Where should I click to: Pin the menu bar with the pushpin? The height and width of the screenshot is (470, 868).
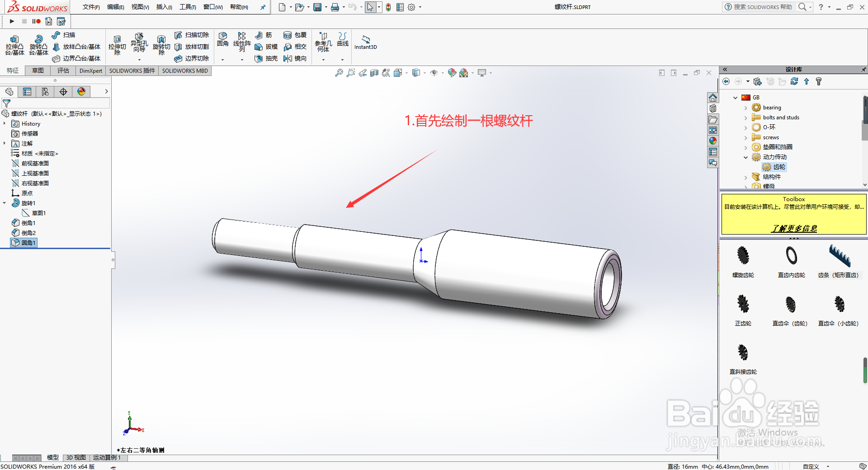pyautogui.click(x=263, y=7)
